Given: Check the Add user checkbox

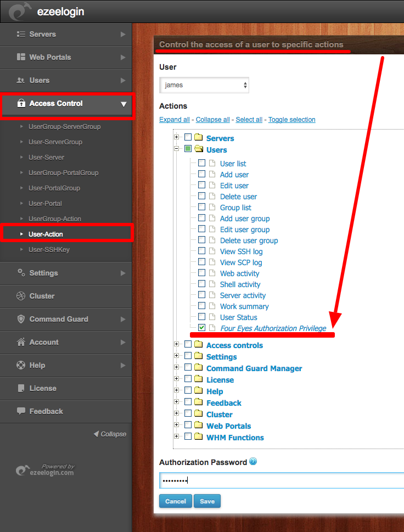Looking at the screenshot, I should point(201,173).
